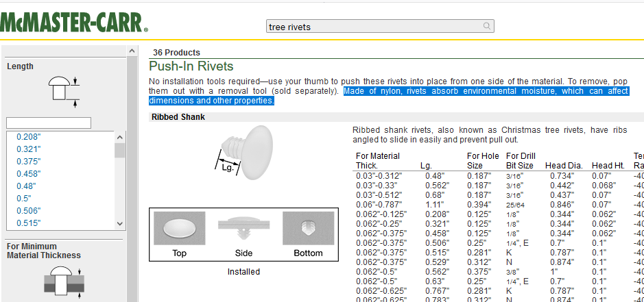644x302 pixels.
Task: Click the 0.529" length table cell
Action: click(438, 262)
